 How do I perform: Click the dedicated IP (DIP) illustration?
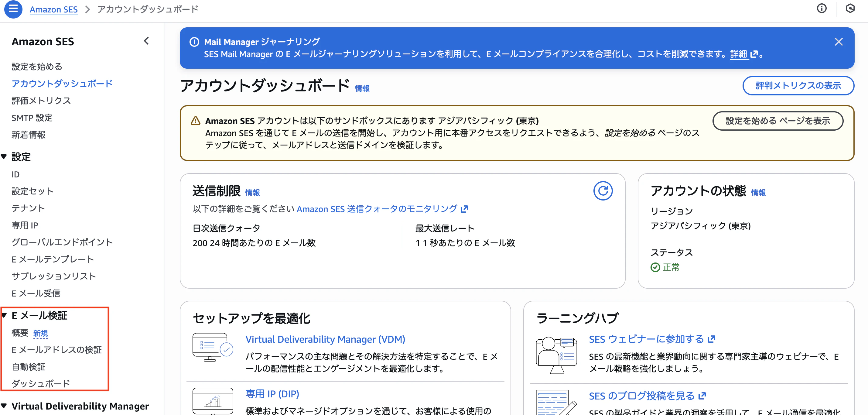pos(212,401)
